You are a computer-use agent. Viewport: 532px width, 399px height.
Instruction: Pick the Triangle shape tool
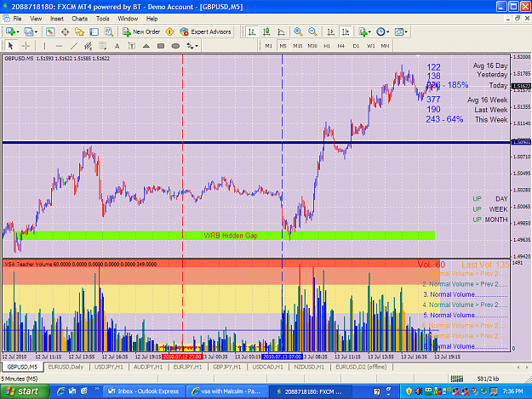[146, 46]
